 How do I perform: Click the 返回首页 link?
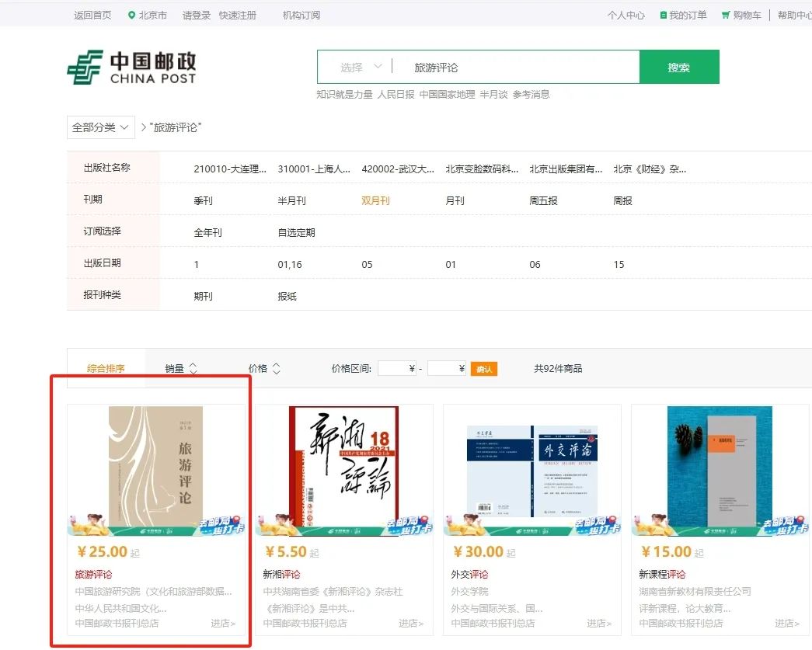(92, 16)
